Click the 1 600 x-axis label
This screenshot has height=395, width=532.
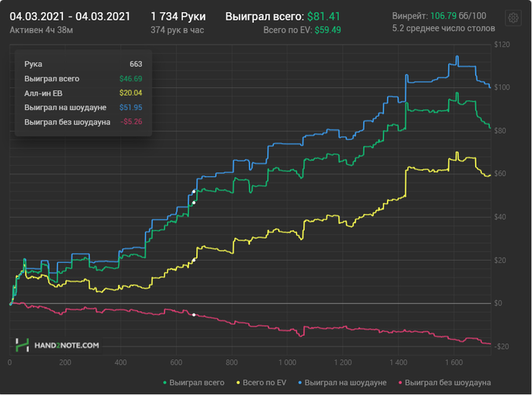pyautogui.click(x=454, y=362)
